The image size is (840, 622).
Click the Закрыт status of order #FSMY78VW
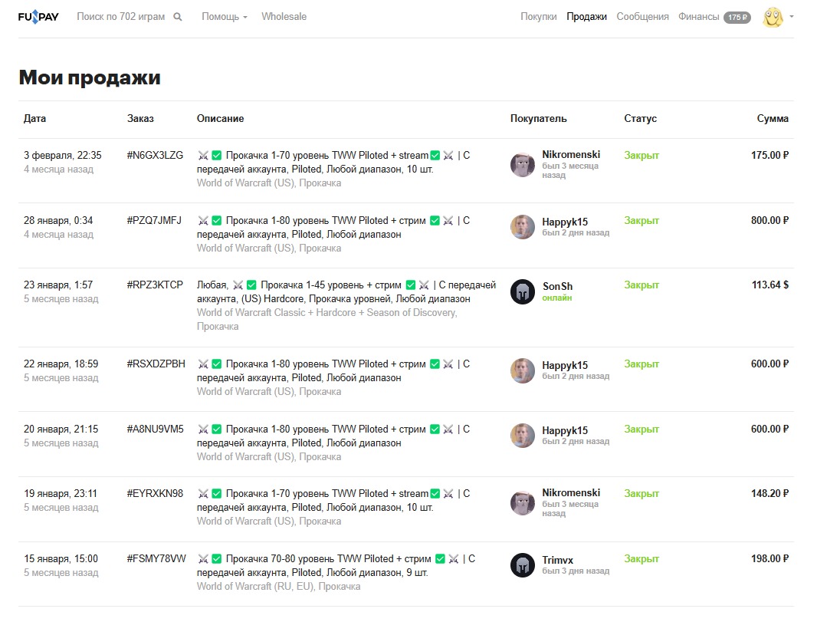641,559
